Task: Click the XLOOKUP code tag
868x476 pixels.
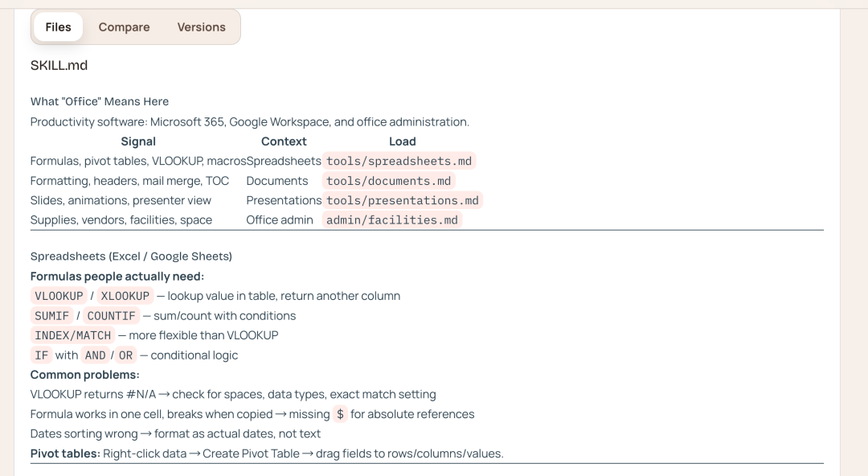Action: [125, 296]
